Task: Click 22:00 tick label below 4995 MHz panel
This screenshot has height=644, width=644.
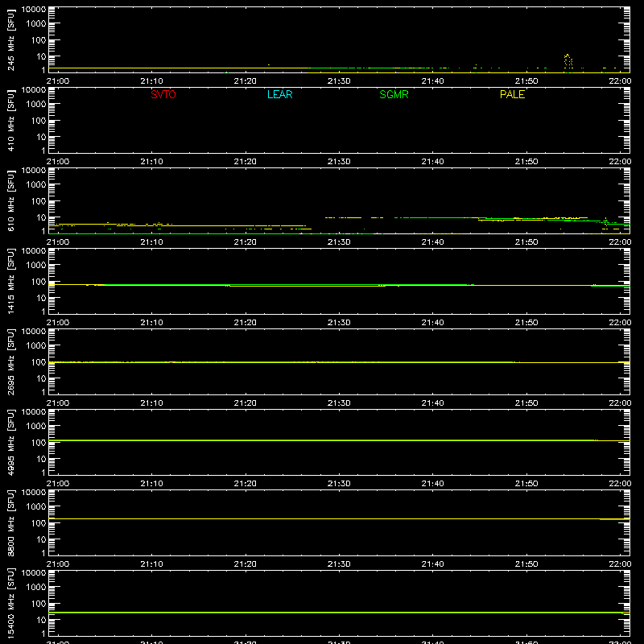Action: [x=620, y=484]
